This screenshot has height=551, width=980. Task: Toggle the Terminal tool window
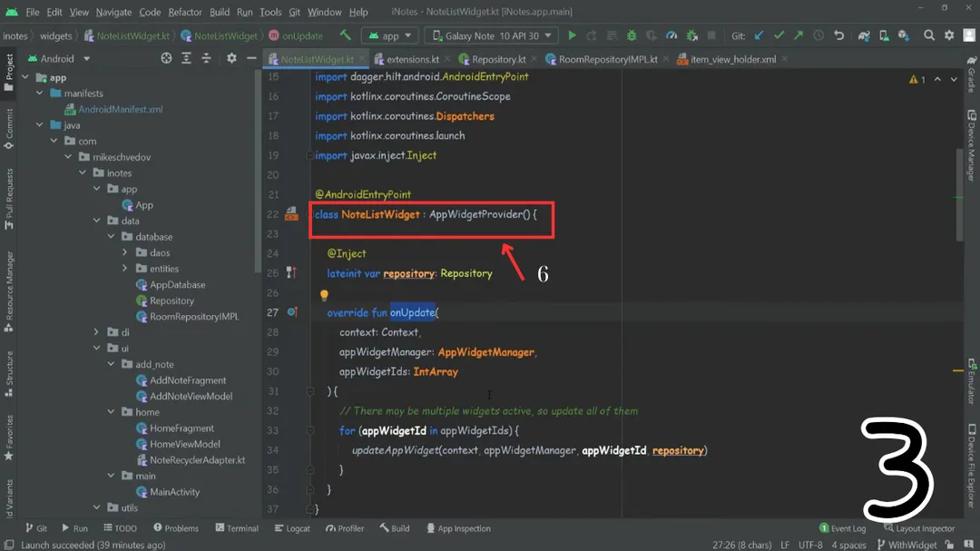(x=236, y=527)
